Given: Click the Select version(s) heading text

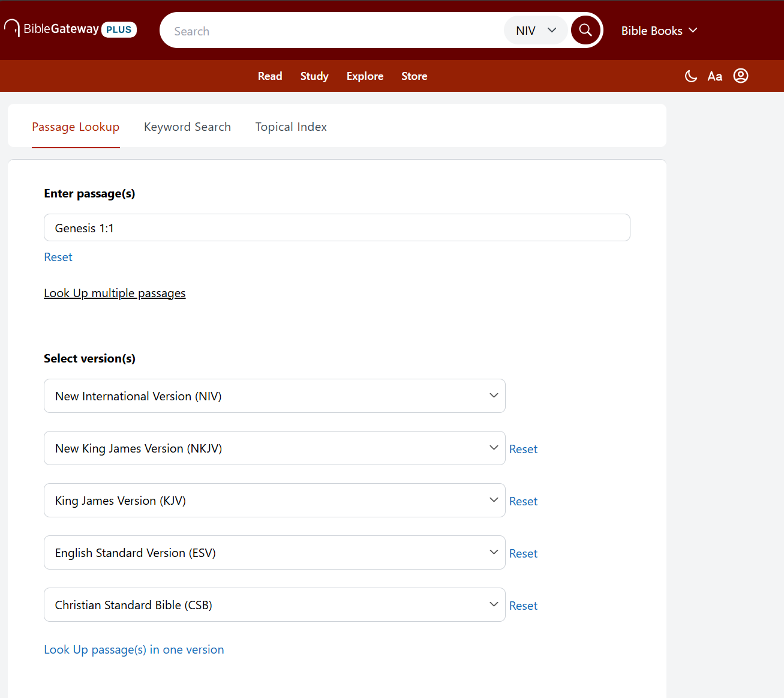Looking at the screenshot, I should (x=89, y=358).
